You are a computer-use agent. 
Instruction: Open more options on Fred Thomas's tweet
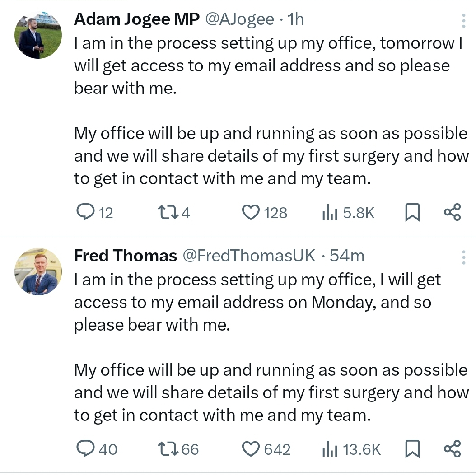coord(463,257)
